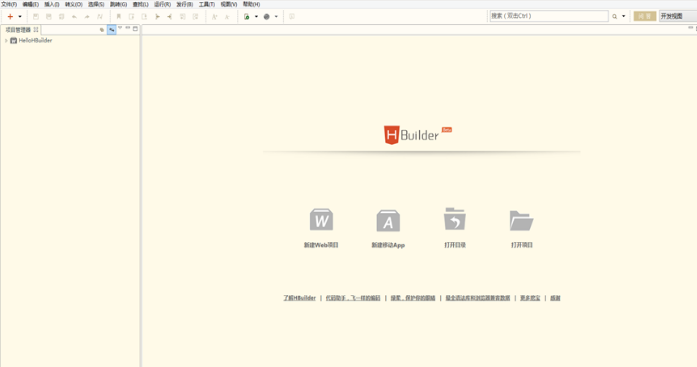Click the Undo arrow icon

74,16
